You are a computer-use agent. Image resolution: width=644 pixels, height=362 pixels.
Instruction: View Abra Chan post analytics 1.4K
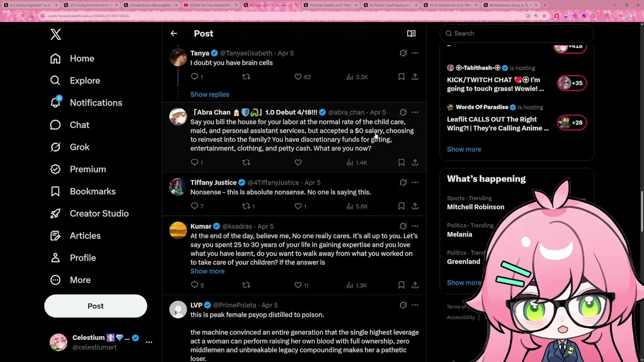[357, 162]
